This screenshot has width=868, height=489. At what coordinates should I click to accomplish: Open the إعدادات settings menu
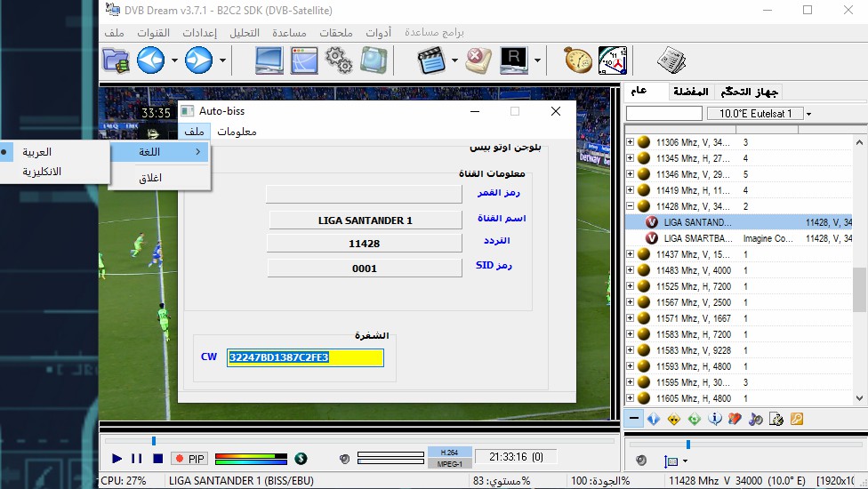click(x=199, y=33)
